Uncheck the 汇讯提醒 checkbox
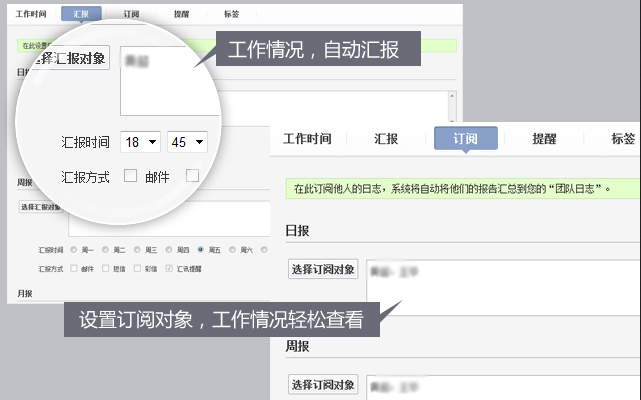 pos(169,269)
